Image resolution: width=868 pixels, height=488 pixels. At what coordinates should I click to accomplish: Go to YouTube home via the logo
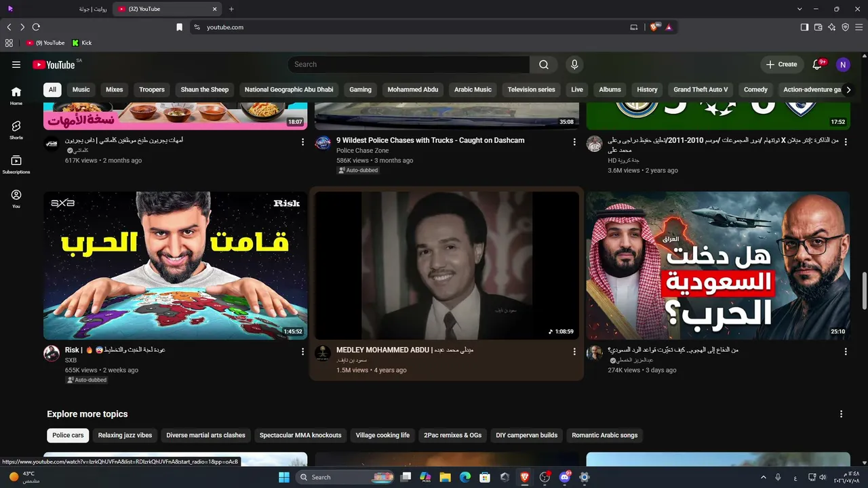click(54, 64)
